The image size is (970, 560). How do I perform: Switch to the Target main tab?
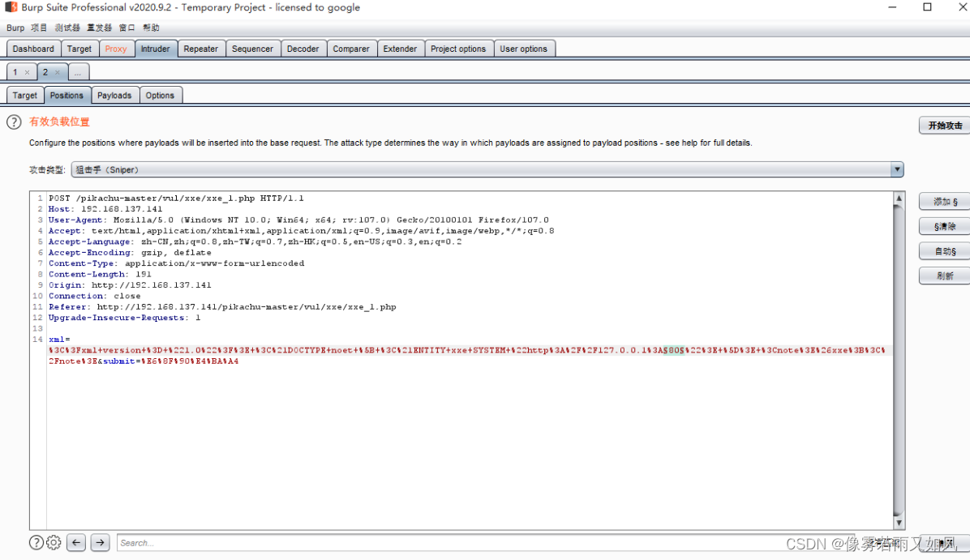point(79,49)
